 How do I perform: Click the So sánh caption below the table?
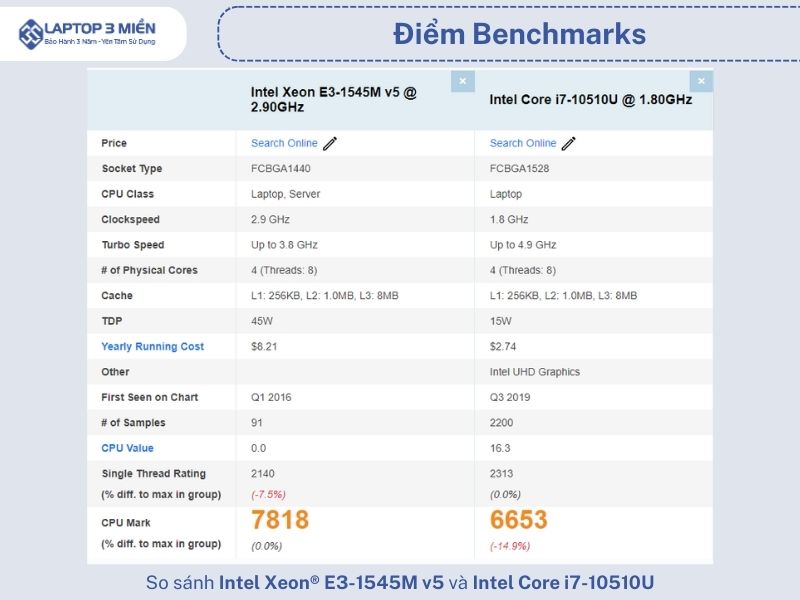click(x=400, y=582)
